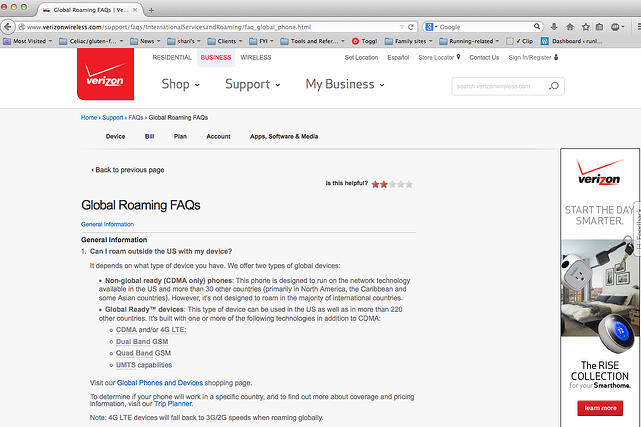This screenshot has height=427, width=641.
Task: Close the Global Roaming FAQs tab
Action: pyautogui.click(x=135, y=10)
